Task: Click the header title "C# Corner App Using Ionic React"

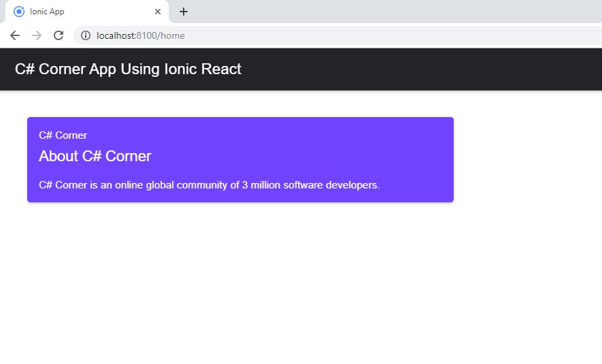Action: click(x=128, y=69)
